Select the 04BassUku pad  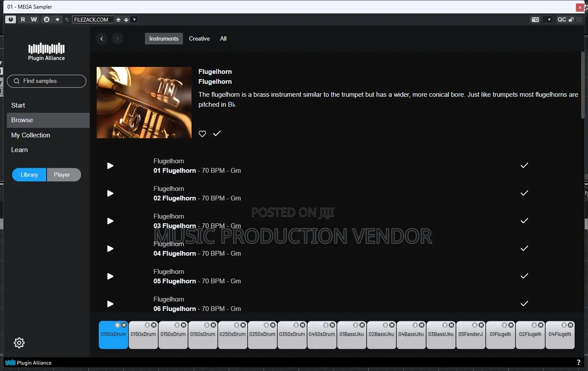[411, 335]
